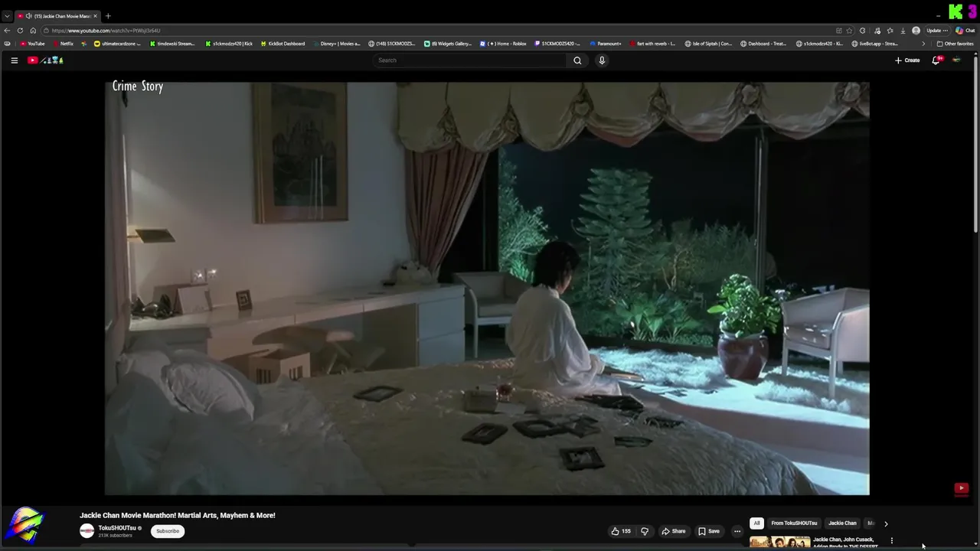The image size is (980, 551).
Task: Open the livebot.app bookmark
Action: 875,44
